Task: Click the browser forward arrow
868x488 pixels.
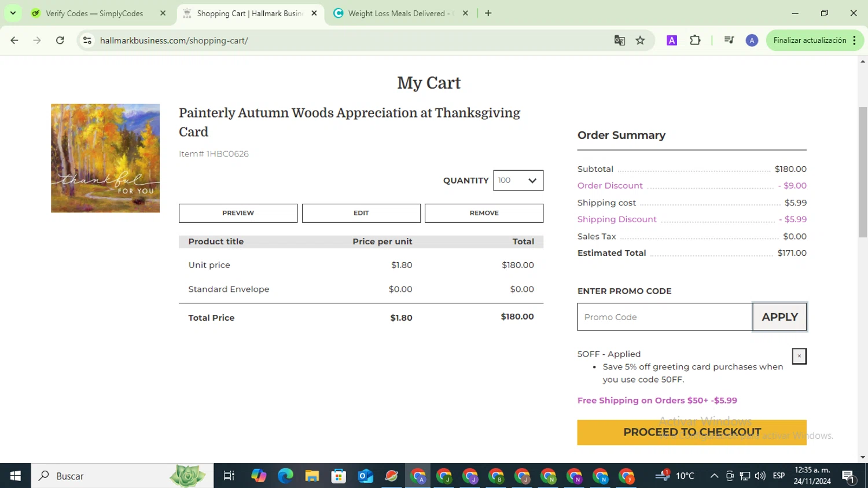Action: click(x=37, y=41)
